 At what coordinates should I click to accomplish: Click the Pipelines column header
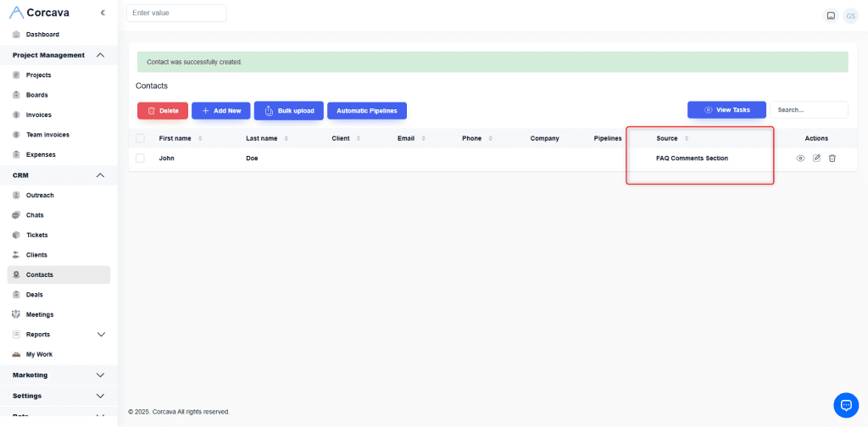tap(608, 138)
